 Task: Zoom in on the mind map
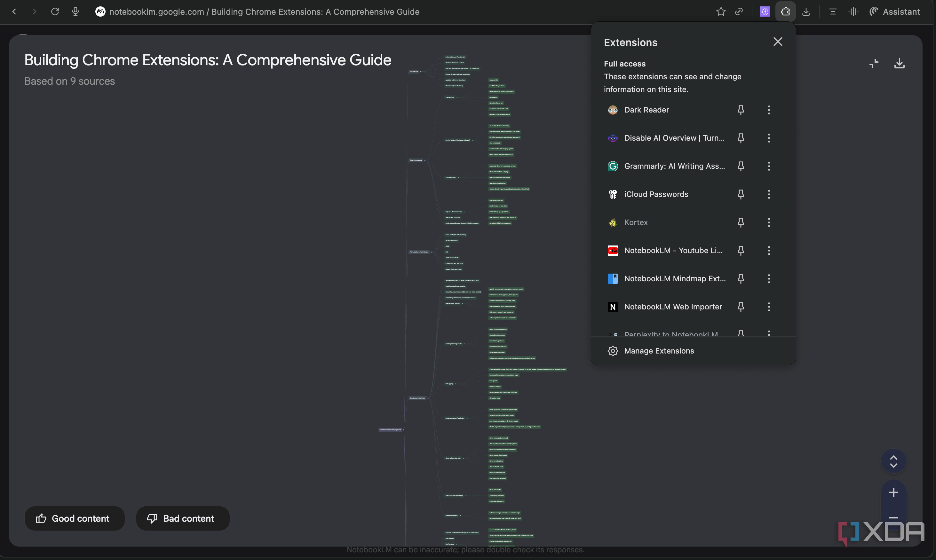893,492
